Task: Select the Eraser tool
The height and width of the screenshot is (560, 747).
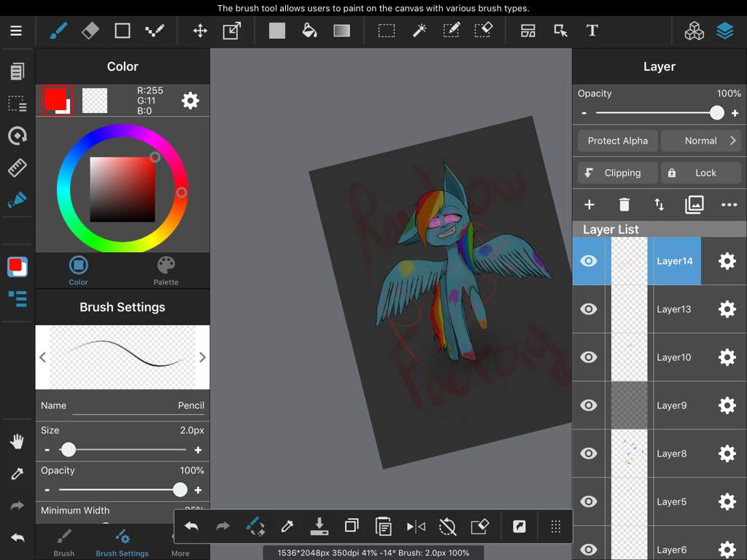Action: 90,31
